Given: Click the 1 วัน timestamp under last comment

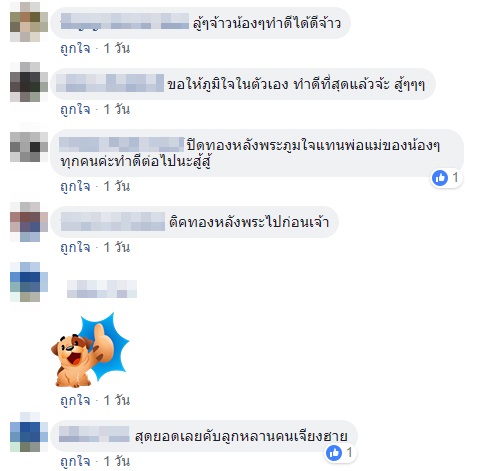Looking at the screenshot, I should click(117, 461).
